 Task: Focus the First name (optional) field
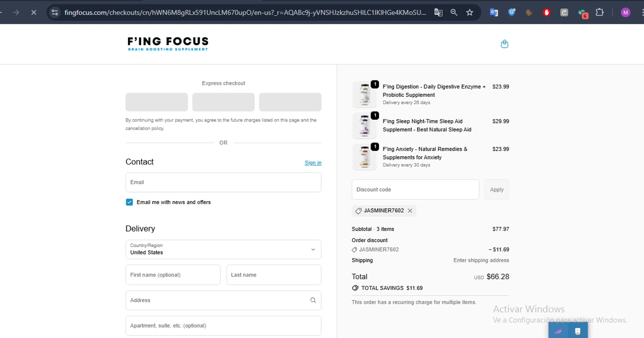tap(173, 275)
